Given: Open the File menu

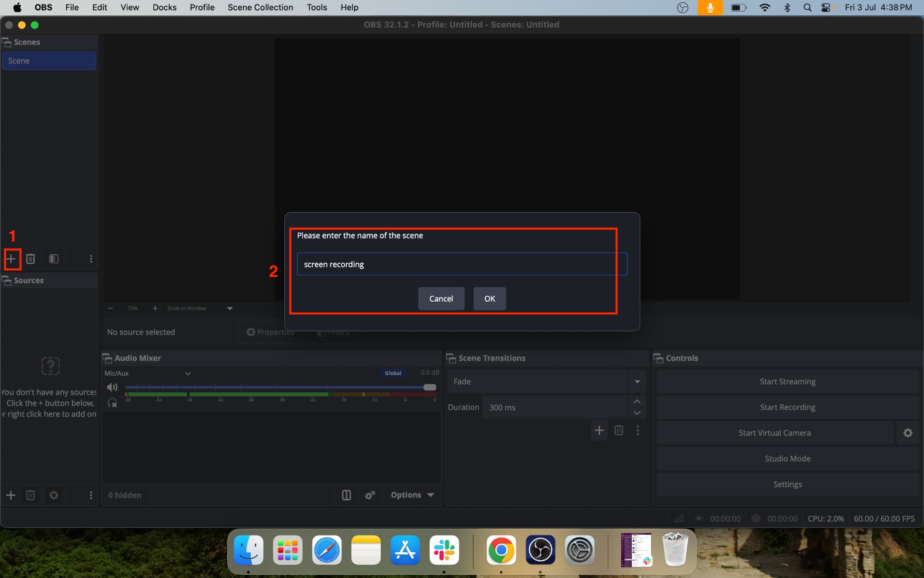Looking at the screenshot, I should (x=72, y=8).
